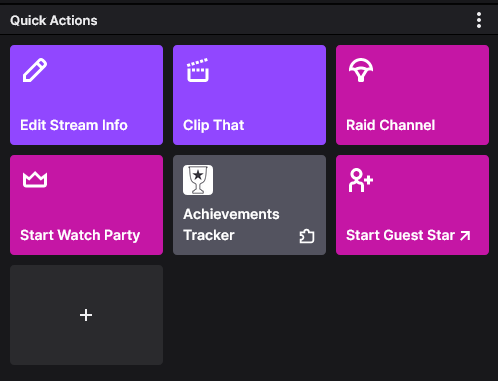Click the Clip That text label
The width and height of the screenshot is (498, 381).
(x=214, y=126)
